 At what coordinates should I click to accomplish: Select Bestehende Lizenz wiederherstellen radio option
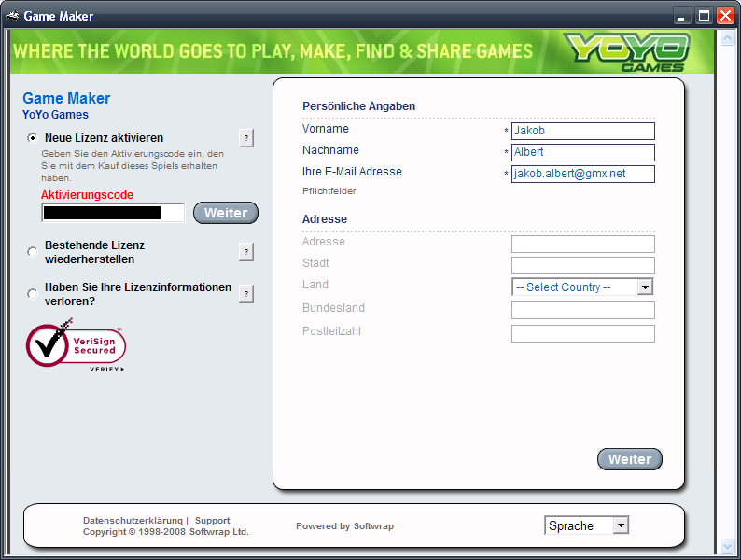pyautogui.click(x=33, y=252)
